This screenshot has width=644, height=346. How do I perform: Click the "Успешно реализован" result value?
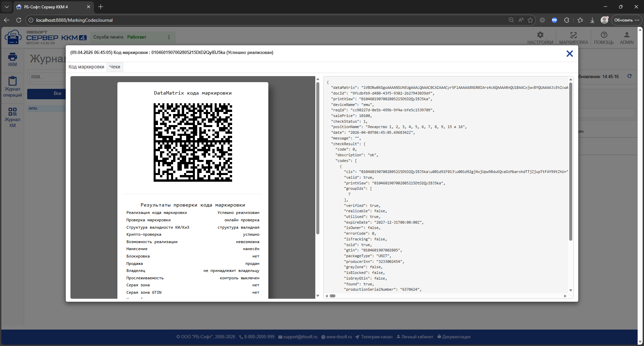(238, 213)
